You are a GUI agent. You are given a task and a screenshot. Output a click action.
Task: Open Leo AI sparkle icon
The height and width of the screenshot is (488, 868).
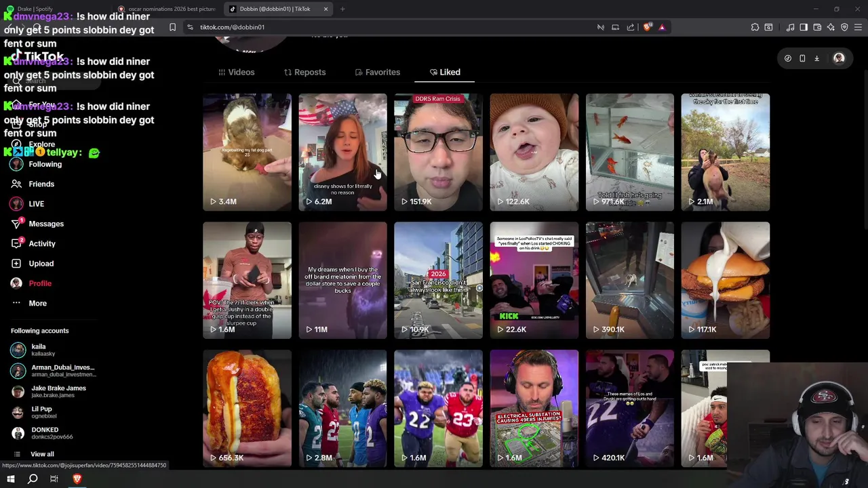tap(831, 27)
